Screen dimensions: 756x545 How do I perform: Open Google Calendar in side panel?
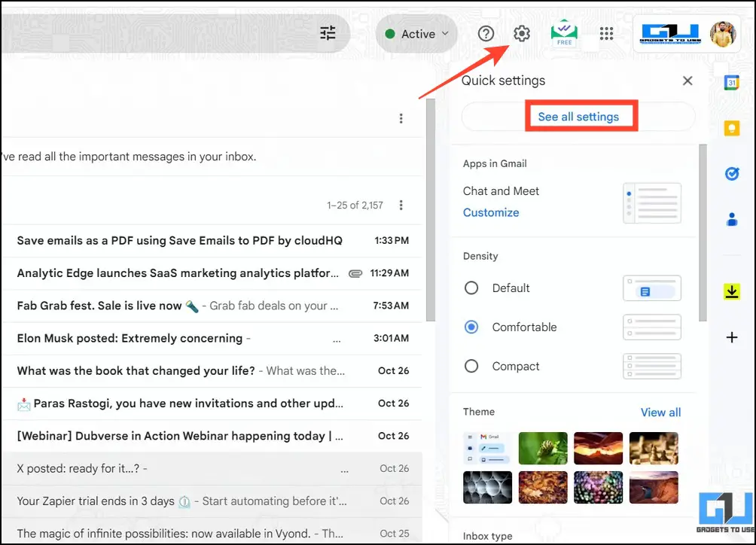732,82
